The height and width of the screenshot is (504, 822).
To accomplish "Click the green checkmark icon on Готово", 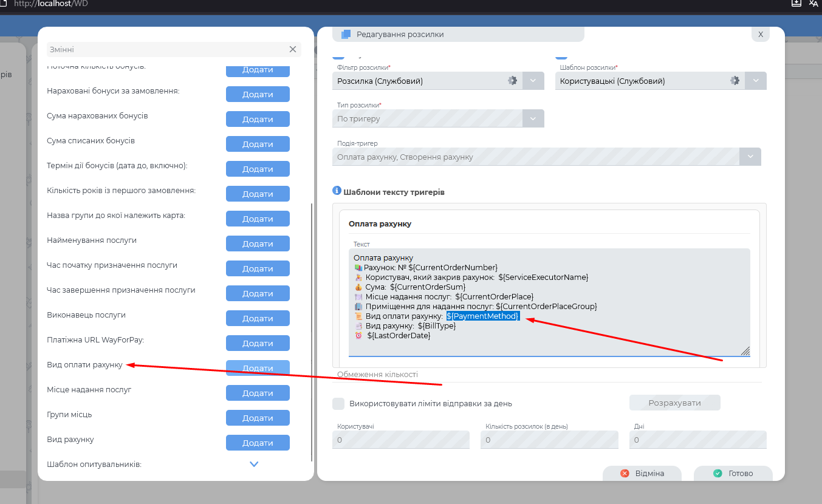I will coord(718,474).
